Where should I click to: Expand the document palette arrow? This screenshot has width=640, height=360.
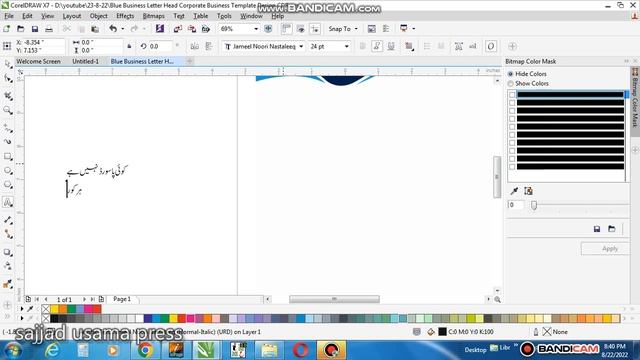click(22, 309)
